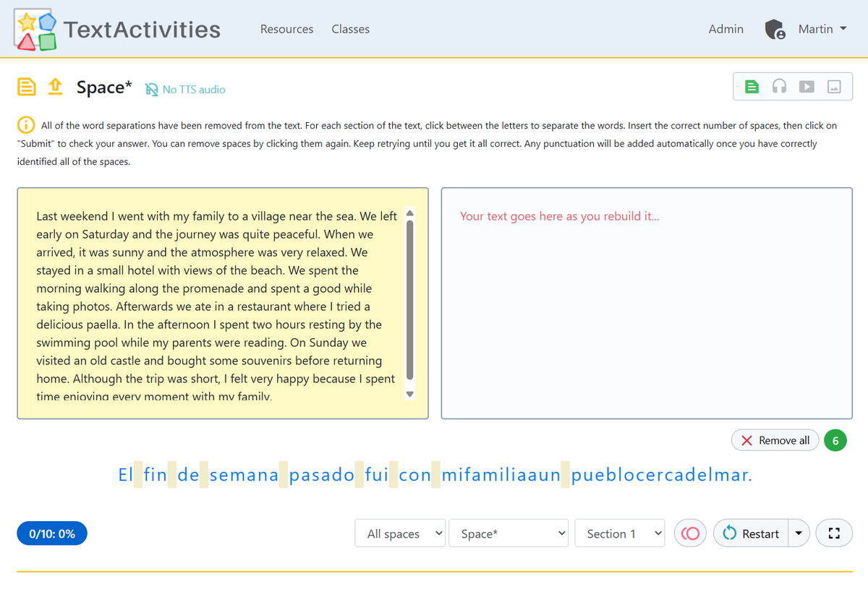Open the Admin link

[x=726, y=29]
